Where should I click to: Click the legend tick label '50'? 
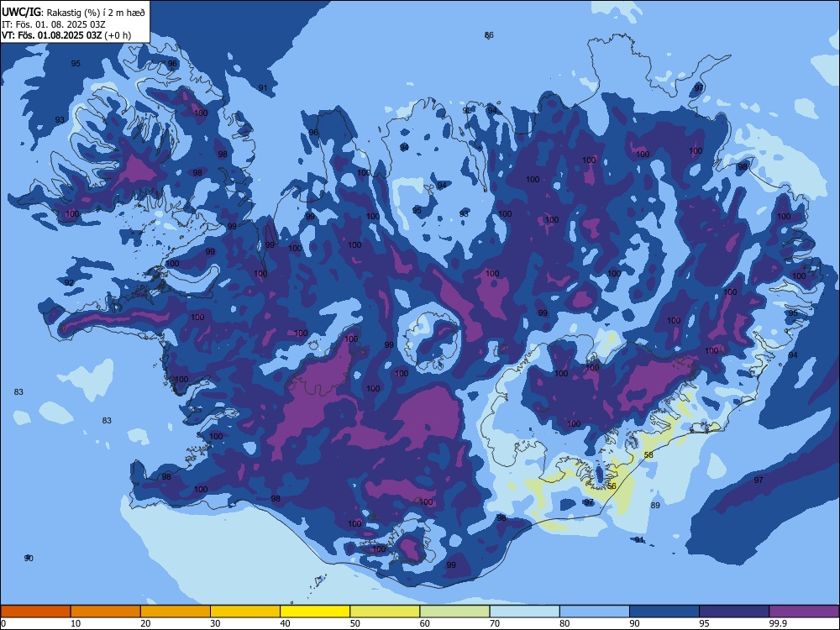(354, 623)
